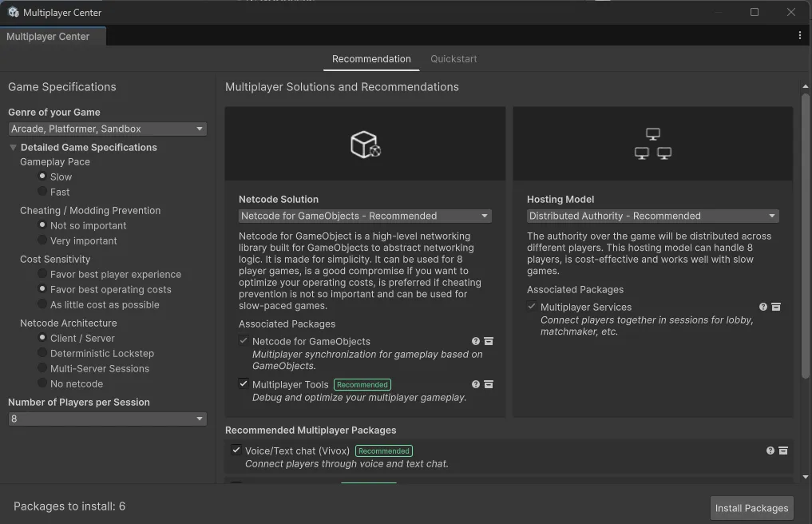Select Deterministic Lockstep architecture
Screen dimensions: 812x524
[x=42, y=353]
